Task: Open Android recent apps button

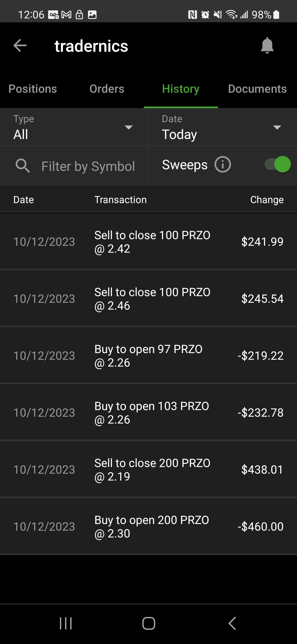Action: [x=66, y=623]
